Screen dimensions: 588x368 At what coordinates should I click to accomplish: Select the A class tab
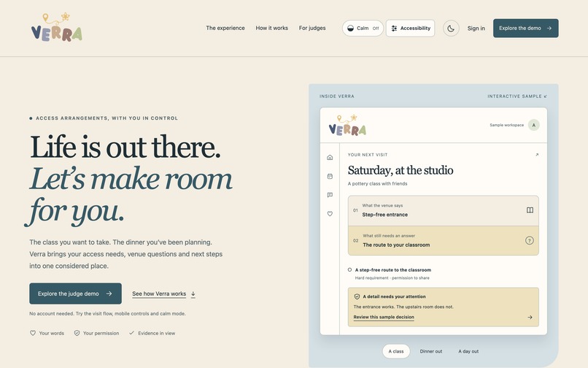(396, 351)
